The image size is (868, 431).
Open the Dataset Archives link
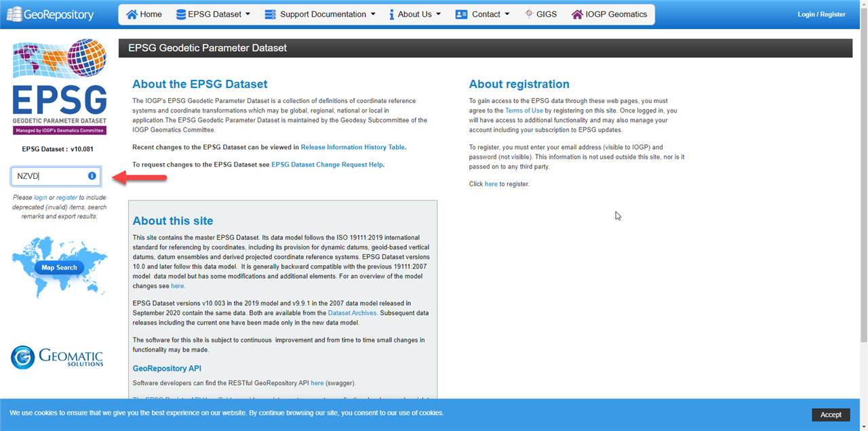[353, 313]
